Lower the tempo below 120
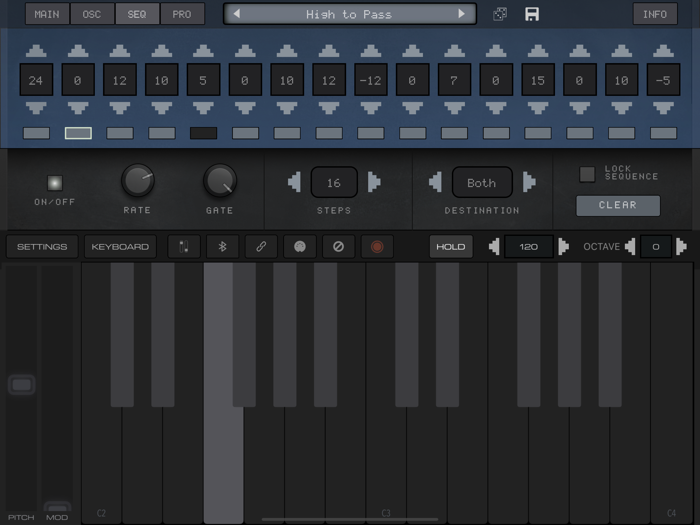 pyautogui.click(x=494, y=246)
